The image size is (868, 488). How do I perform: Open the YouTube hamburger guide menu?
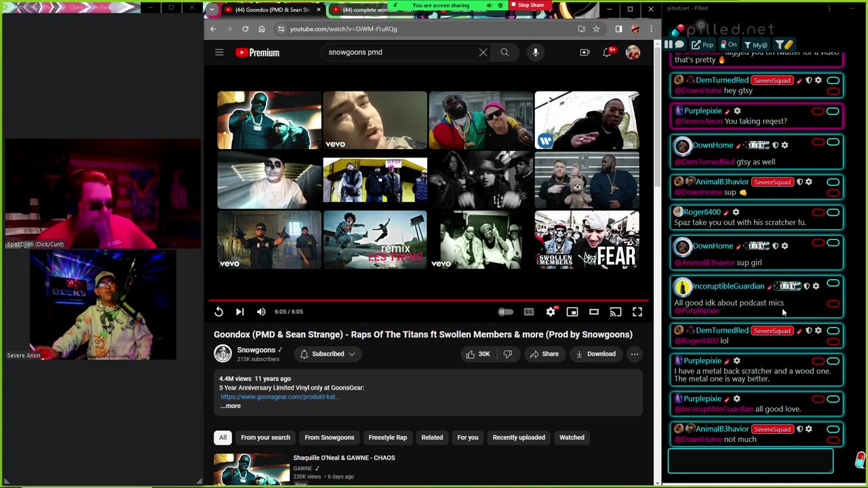point(219,52)
